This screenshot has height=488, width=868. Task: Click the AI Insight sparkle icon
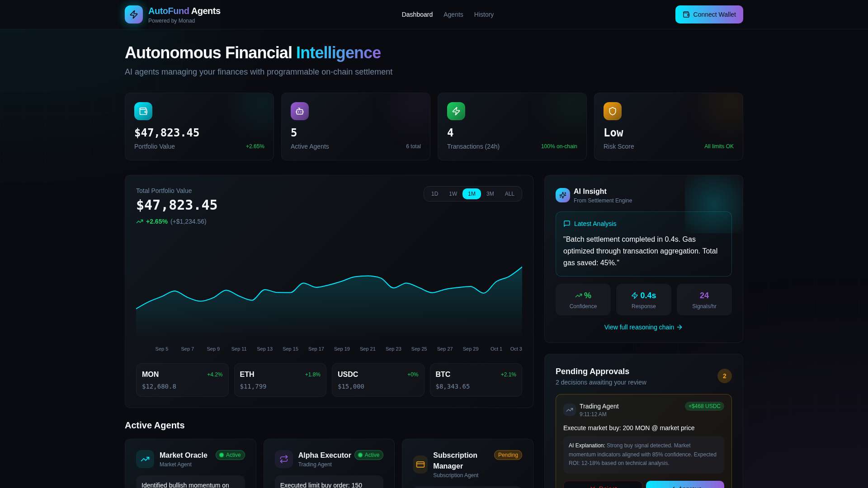click(x=563, y=195)
